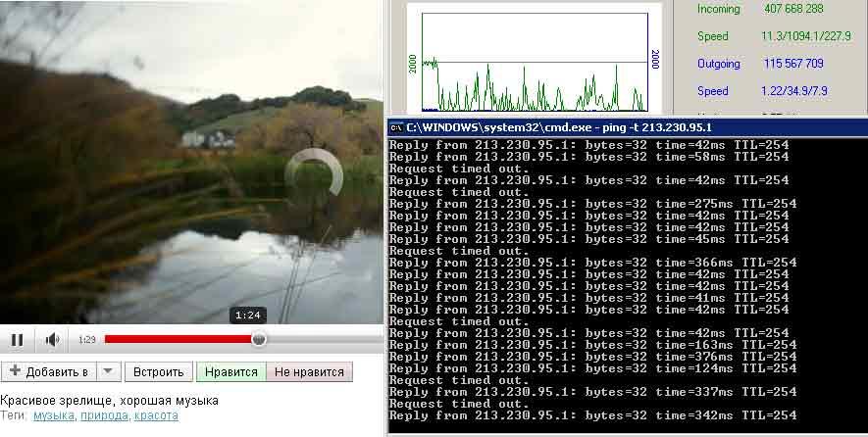Viewport: 868px width, 437px height.
Task: Like the video with Нравится
Action: point(231,372)
